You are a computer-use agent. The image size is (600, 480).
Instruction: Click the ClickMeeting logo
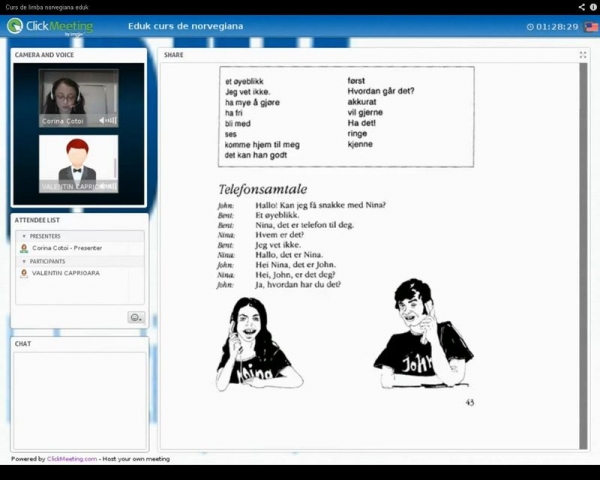[x=50, y=26]
